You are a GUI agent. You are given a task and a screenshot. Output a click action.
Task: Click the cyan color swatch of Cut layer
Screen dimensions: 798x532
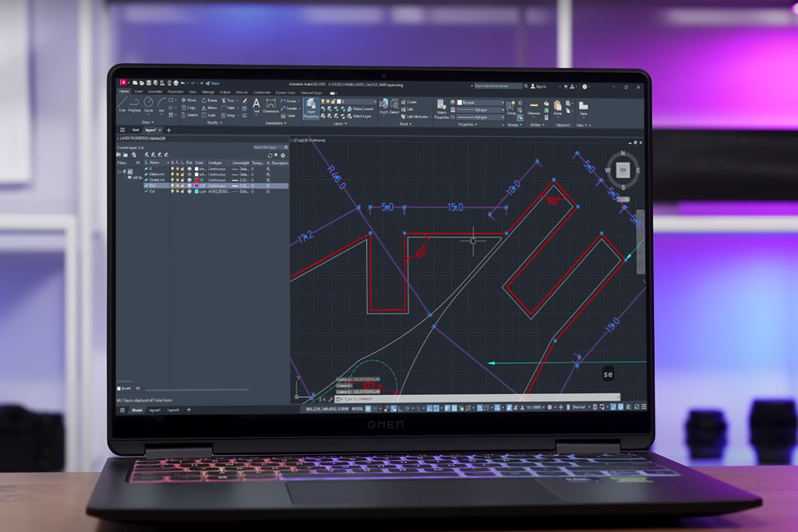[196, 192]
